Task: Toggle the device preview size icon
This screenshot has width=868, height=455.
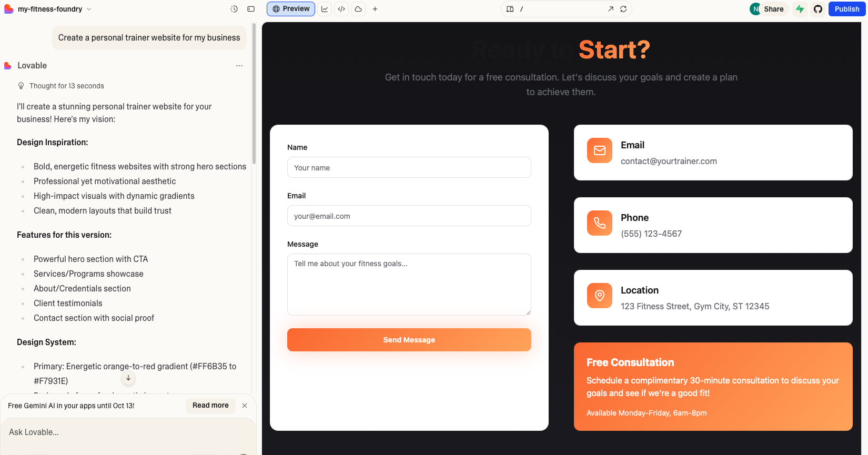Action: point(510,9)
